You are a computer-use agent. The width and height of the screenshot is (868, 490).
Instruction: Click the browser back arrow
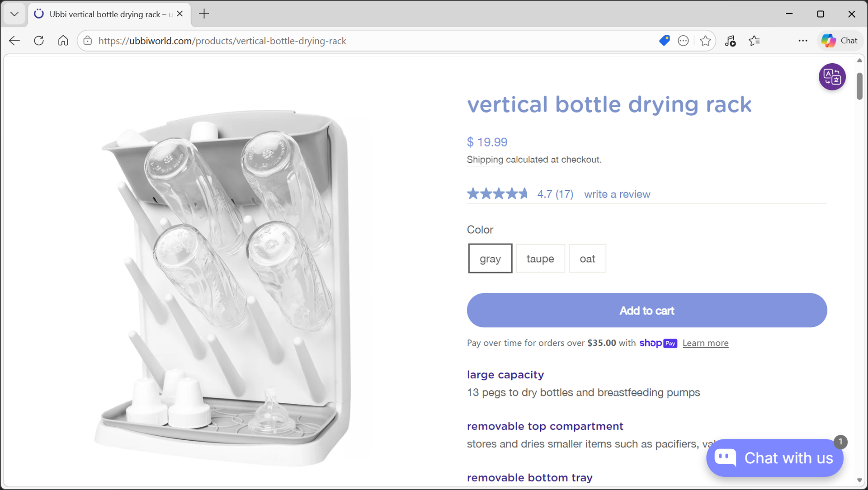(x=14, y=41)
